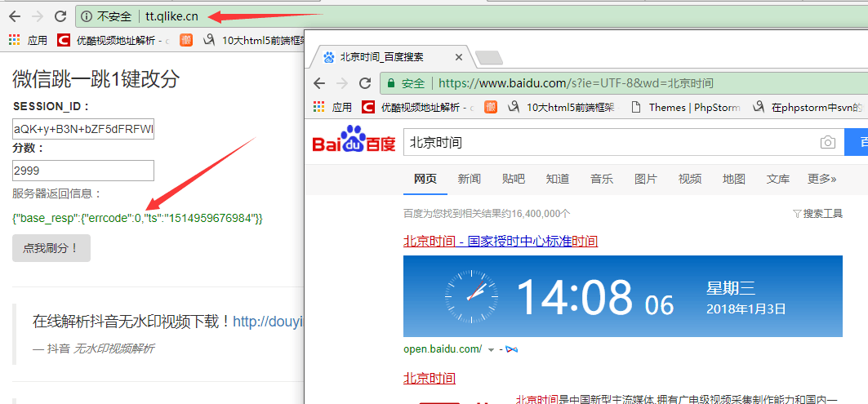
Task: Click the green lock 安全 icon
Action: (x=391, y=83)
